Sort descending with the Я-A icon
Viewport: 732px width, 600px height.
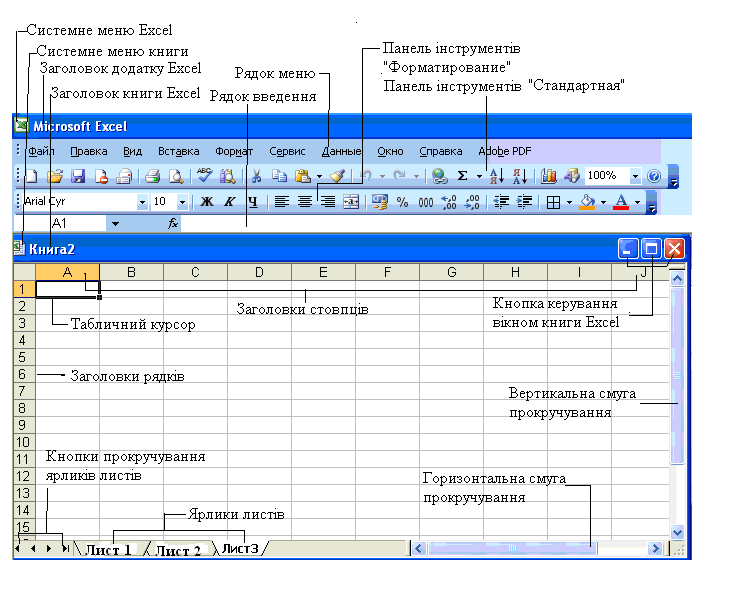pos(520,176)
